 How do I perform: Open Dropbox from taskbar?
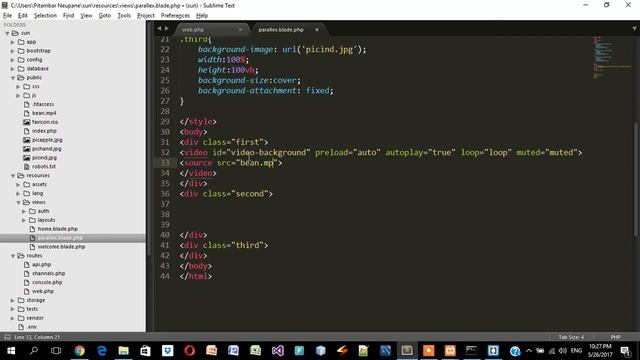(167, 351)
